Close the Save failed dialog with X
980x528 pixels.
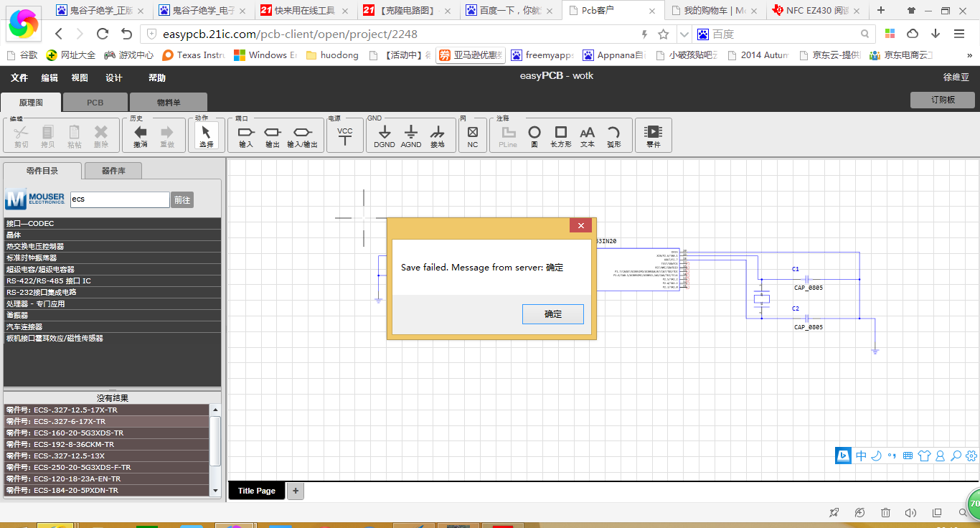pos(580,225)
